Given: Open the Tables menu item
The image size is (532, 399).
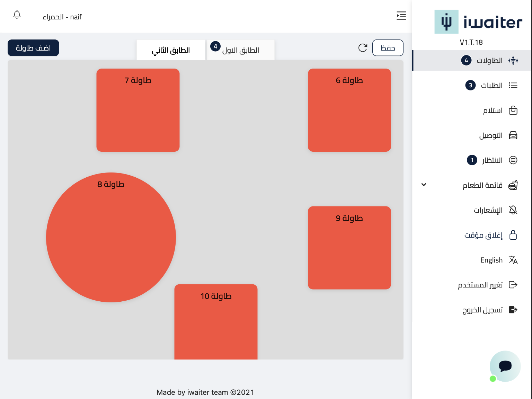Looking at the screenshot, I should click(489, 61).
